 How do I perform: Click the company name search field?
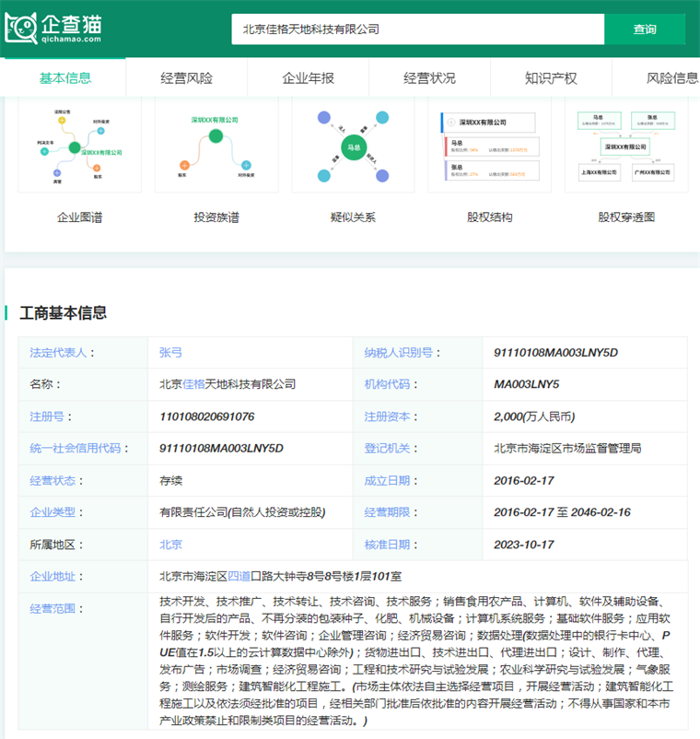click(418, 29)
